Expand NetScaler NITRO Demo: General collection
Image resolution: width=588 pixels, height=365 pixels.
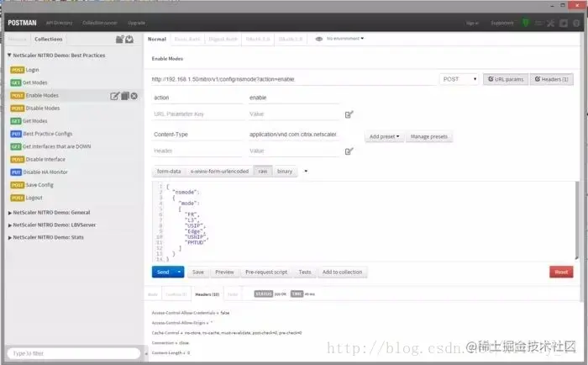(x=10, y=213)
